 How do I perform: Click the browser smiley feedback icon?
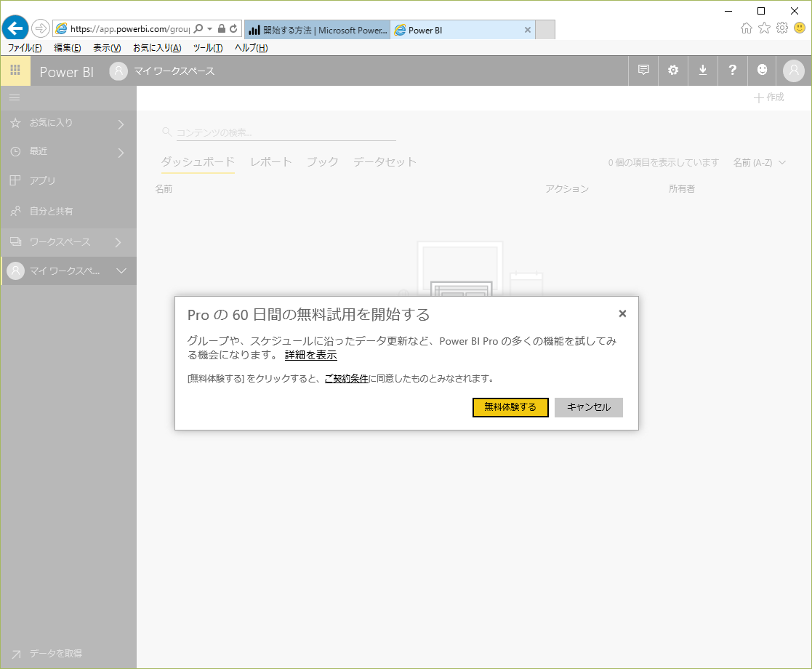click(800, 28)
